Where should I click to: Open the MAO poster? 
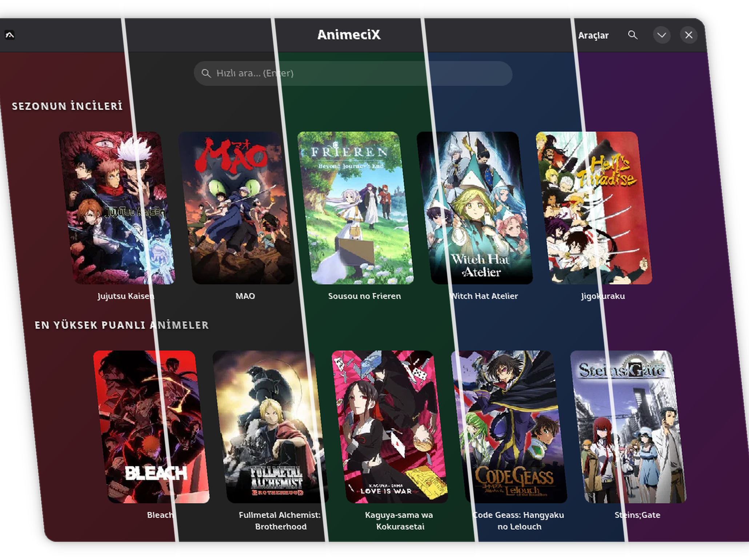pyautogui.click(x=236, y=208)
